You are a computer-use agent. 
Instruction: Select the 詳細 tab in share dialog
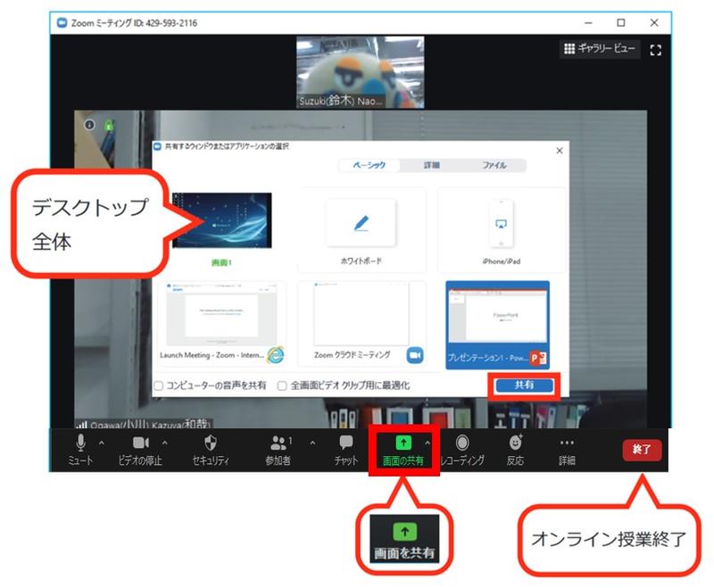(x=432, y=165)
